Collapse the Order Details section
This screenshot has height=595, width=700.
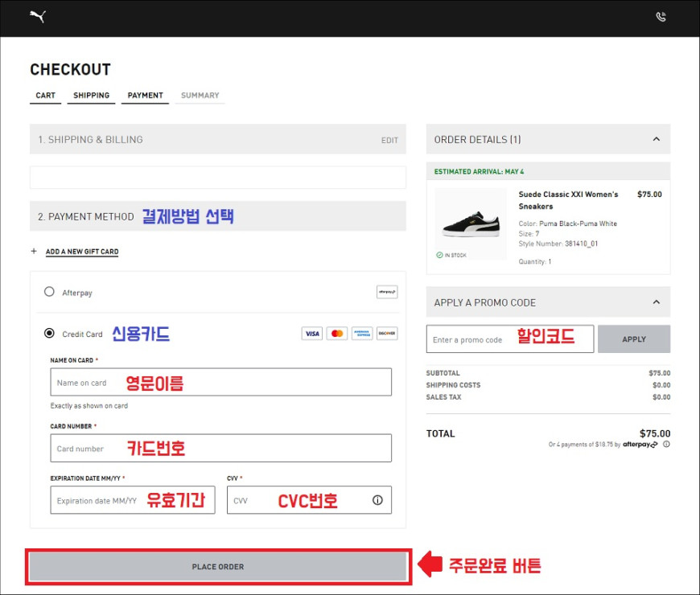[657, 139]
